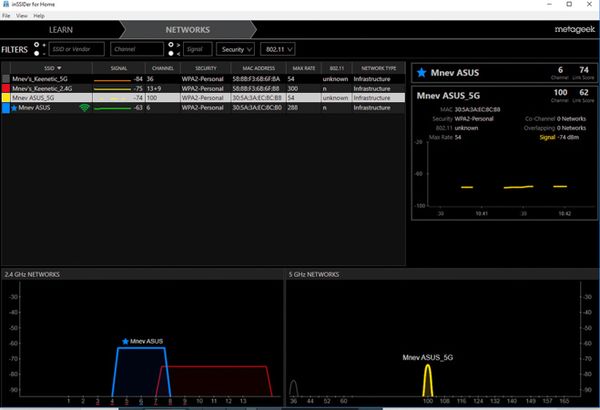Click the Mnev ASUS_5G label in 5 GHz graph
Viewport: 600px width, 410px height.
pos(427,358)
